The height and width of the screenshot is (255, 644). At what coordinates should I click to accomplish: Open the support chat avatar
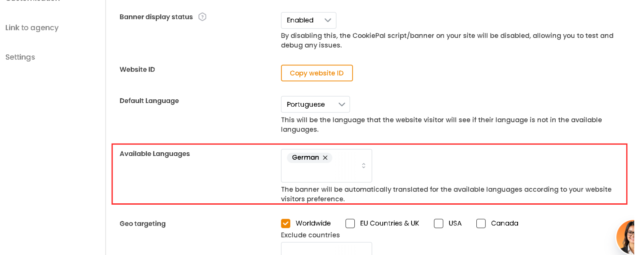click(626, 237)
